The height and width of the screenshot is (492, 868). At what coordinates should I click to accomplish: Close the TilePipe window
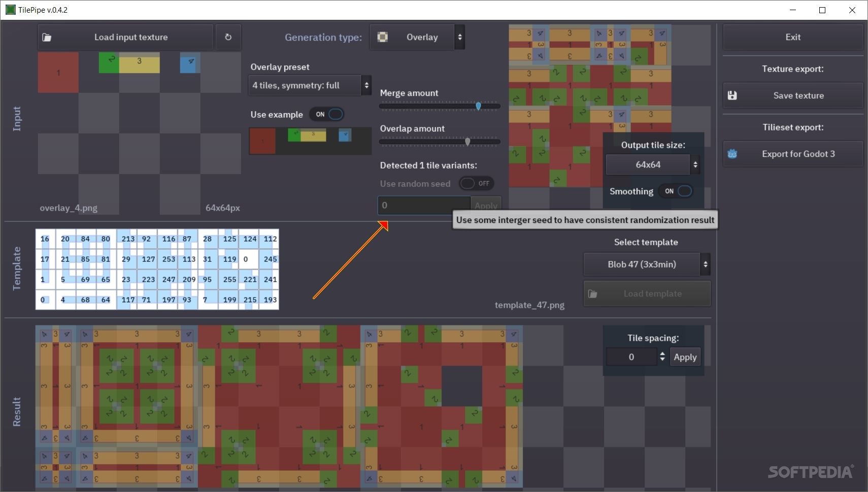(x=852, y=10)
